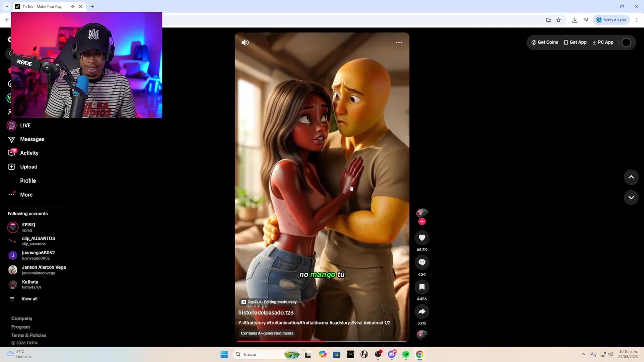This screenshot has height=362, width=644.
Task: Click the Verify it's you button
Action: point(611,20)
